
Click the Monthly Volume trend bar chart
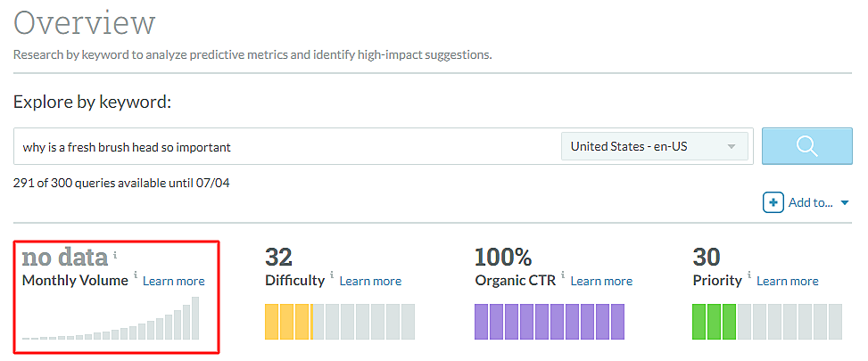pos(112,319)
